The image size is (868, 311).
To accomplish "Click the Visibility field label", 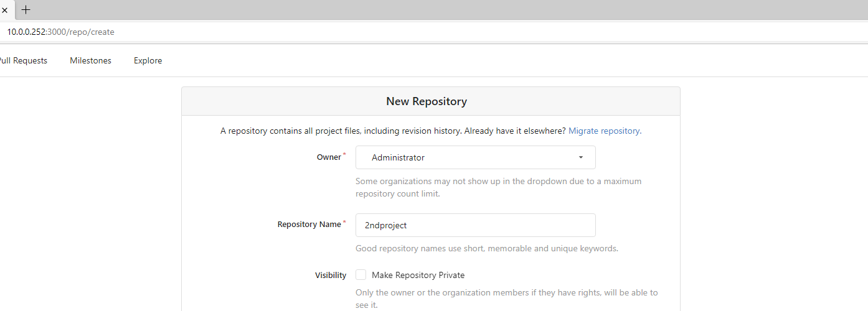I will (331, 275).
